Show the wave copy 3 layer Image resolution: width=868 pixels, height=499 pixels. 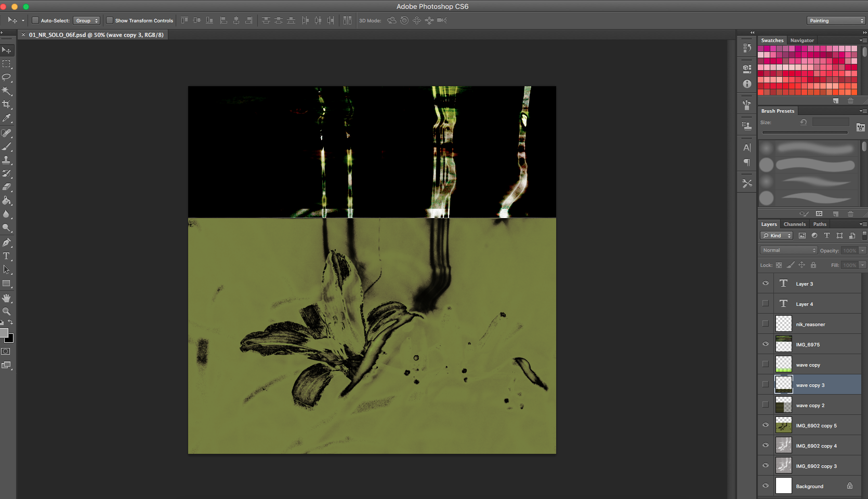pyautogui.click(x=765, y=384)
